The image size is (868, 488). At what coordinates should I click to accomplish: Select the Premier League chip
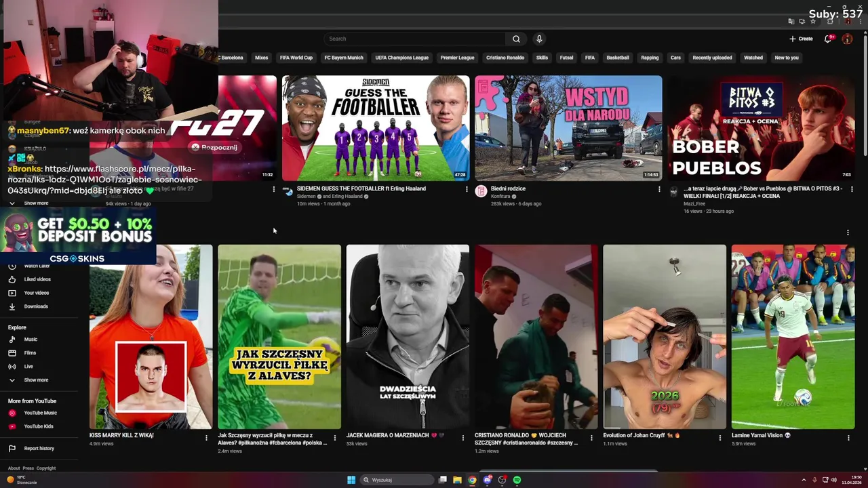(x=457, y=58)
